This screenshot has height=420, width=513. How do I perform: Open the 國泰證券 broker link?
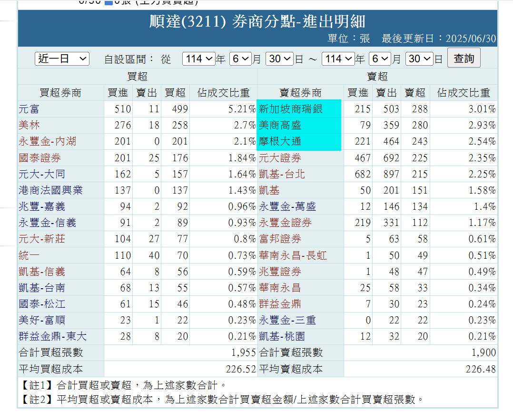(39, 157)
